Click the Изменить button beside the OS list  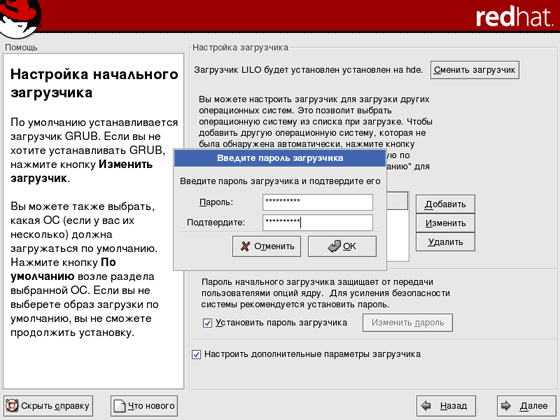[x=445, y=223]
